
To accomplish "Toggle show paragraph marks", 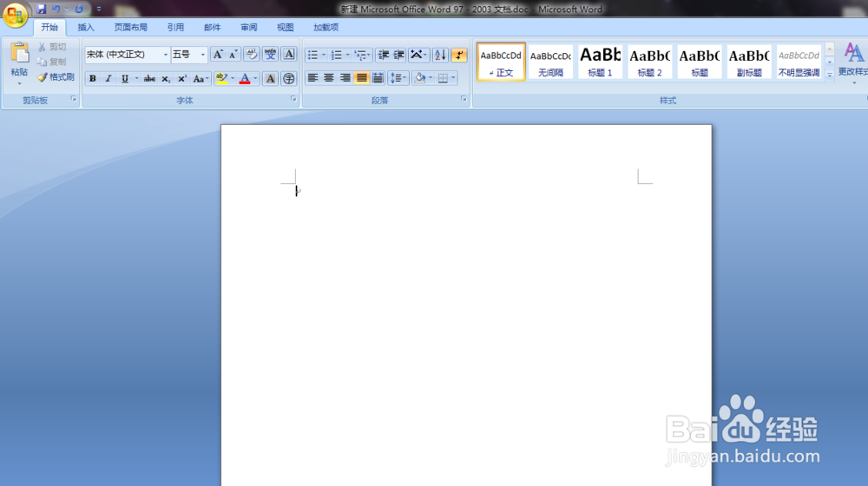I will click(x=459, y=55).
